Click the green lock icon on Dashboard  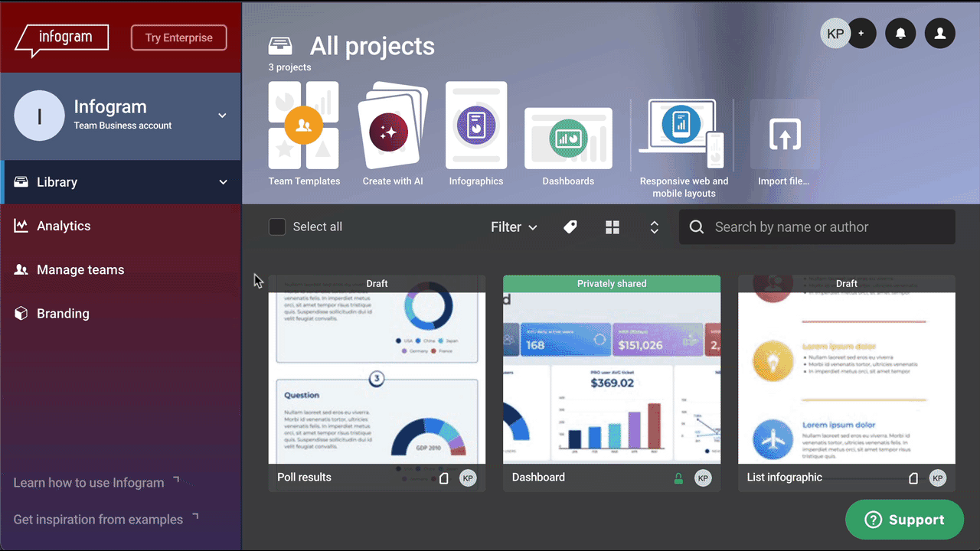(678, 478)
